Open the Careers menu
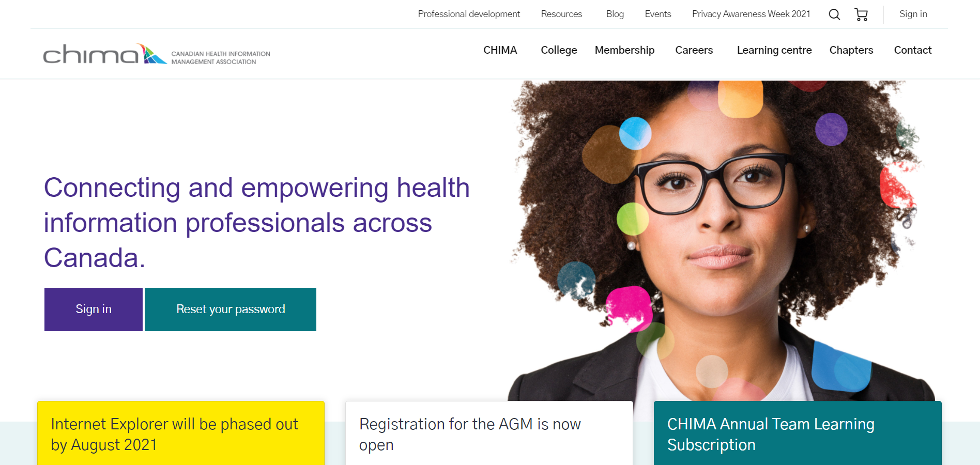 pos(694,50)
